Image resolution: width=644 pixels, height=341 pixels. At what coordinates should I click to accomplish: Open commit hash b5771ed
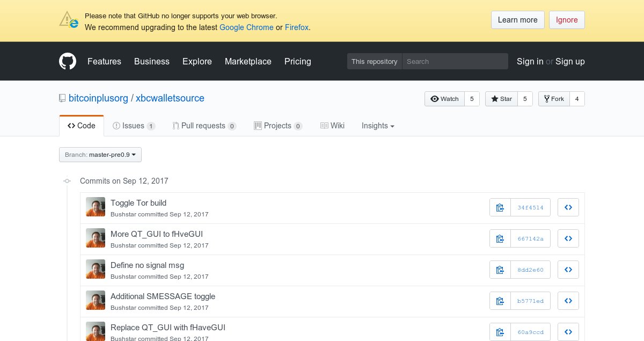pyautogui.click(x=530, y=301)
